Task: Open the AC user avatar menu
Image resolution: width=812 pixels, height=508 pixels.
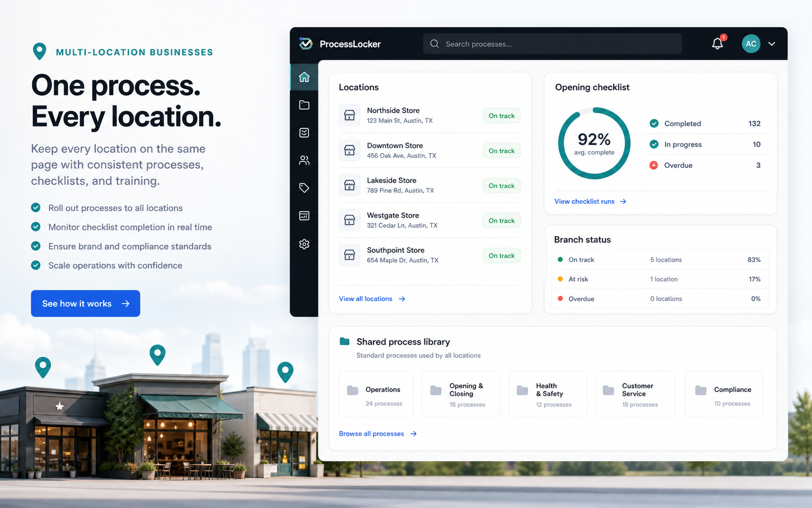Action: (x=751, y=44)
